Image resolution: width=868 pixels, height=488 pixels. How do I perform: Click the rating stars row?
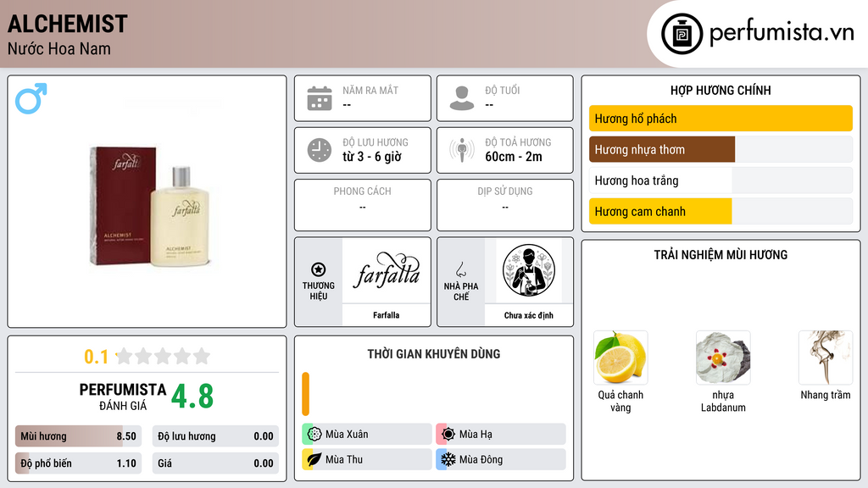pos(164,356)
